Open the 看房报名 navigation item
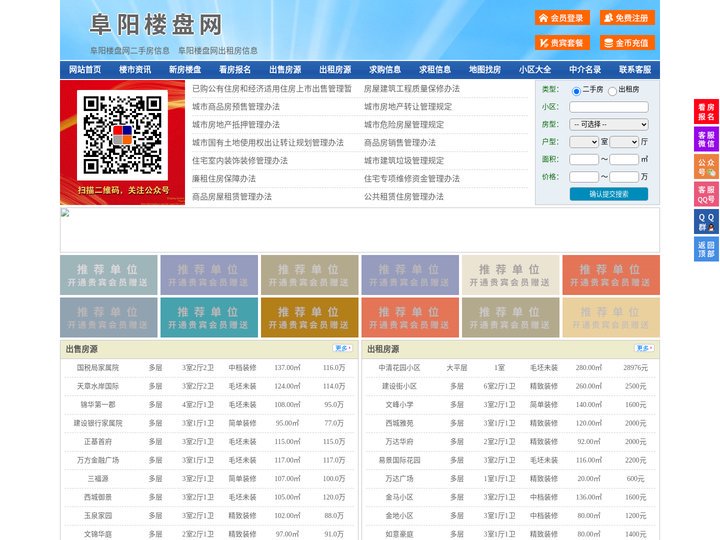The width and height of the screenshot is (720, 540). (235, 70)
